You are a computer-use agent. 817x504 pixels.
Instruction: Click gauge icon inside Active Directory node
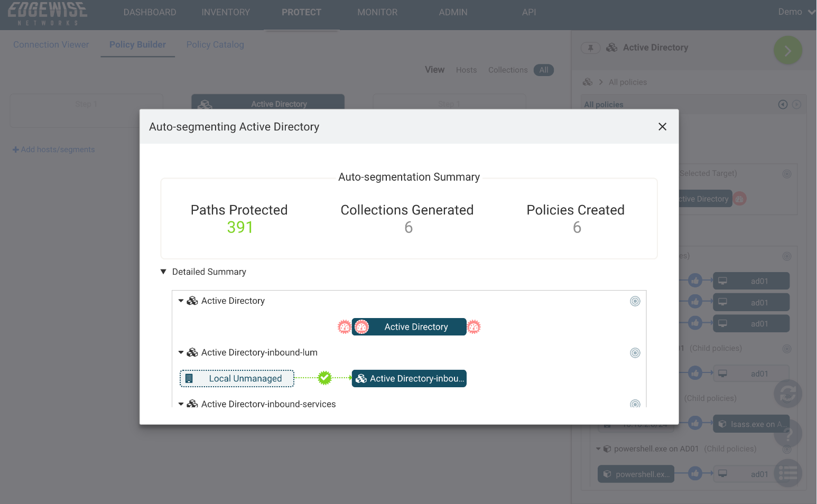(x=361, y=327)
